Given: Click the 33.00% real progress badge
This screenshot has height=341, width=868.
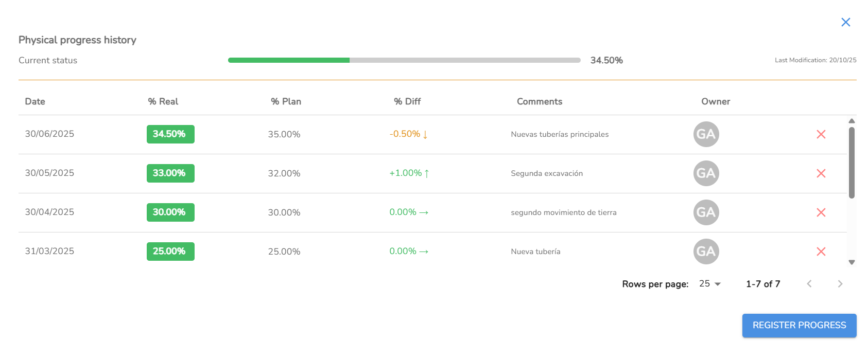Looking at the screenshot, I should (170, 173).
